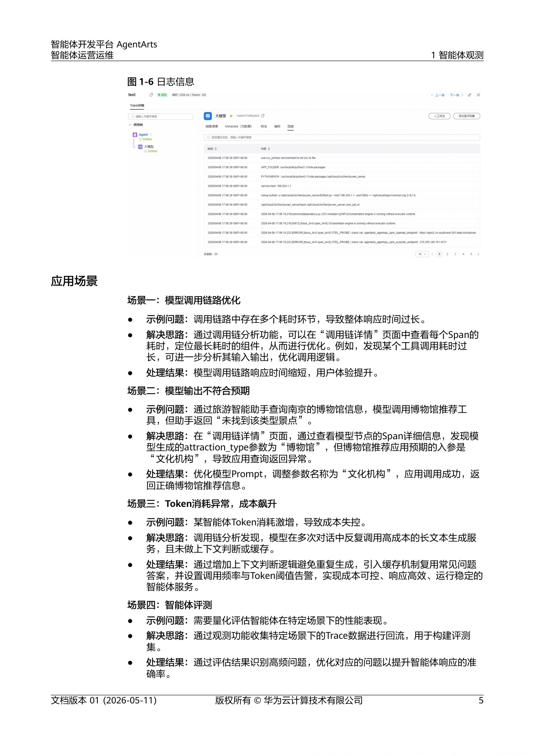This screenshot has width=535, height=756.
Task: Switch to the Metadata（元数据）tab
Action: [238, 127]
